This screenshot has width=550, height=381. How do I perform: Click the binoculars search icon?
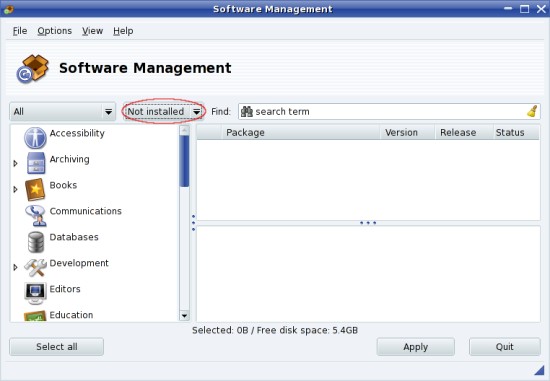[247, 112]
